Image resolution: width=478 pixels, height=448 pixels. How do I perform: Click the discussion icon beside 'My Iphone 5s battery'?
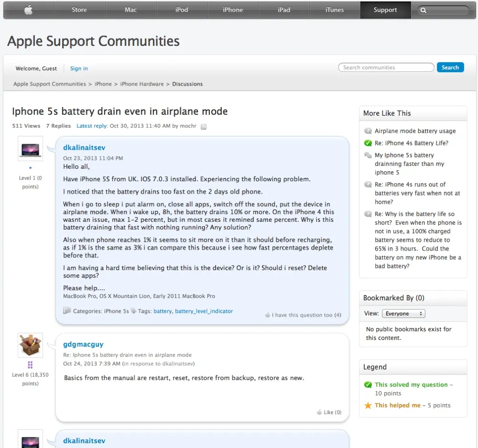(x=368, y=155)
